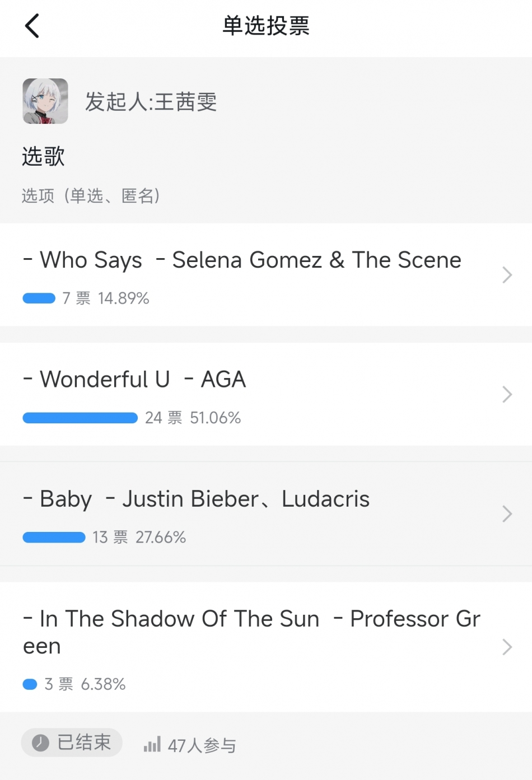532x780 pixels.
Task: Click the 7 票 vote progress bar
Action: (x=39, y=298)
